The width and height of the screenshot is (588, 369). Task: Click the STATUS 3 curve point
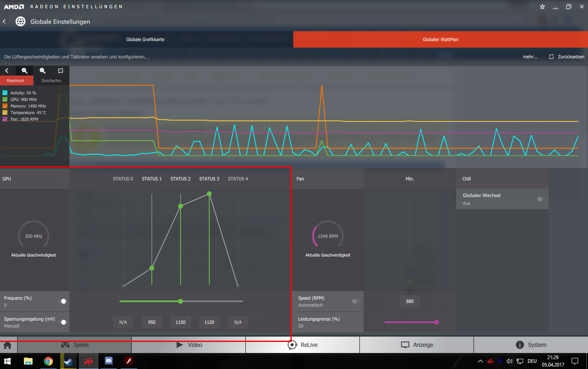[x=209, y=194]
